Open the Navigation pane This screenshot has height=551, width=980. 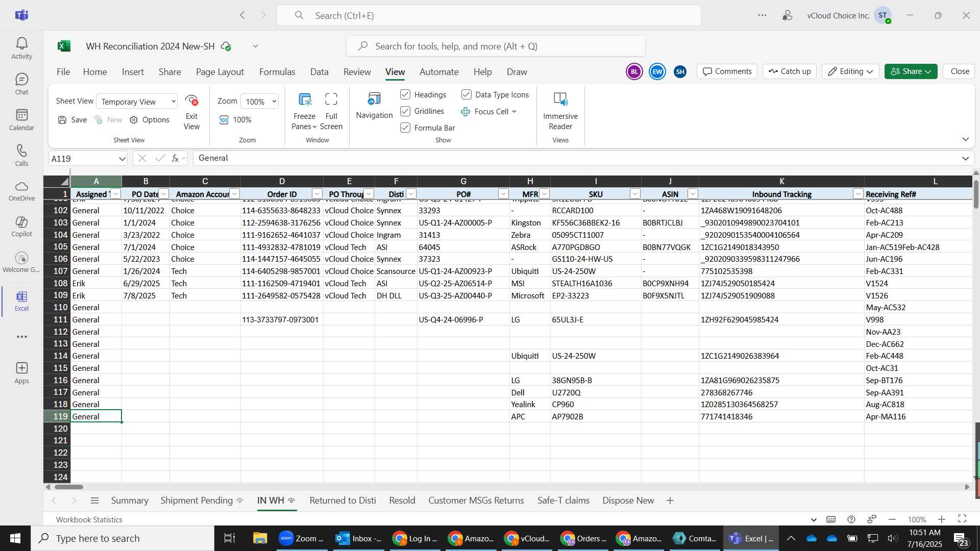click(x=374, y=106)
